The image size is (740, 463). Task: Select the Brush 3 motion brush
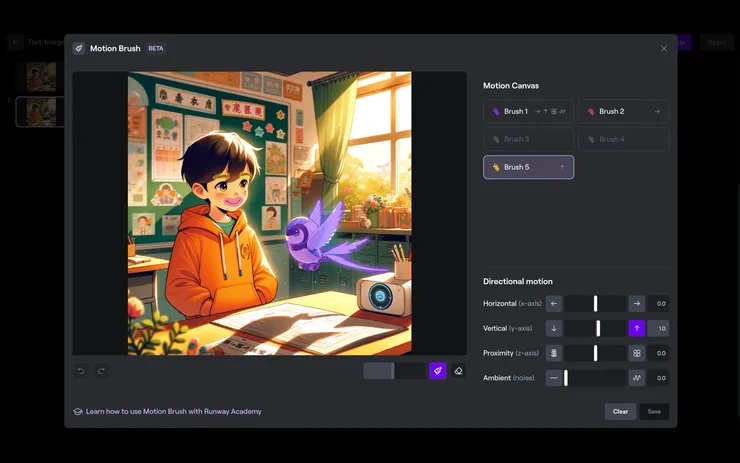pos(528,139)
